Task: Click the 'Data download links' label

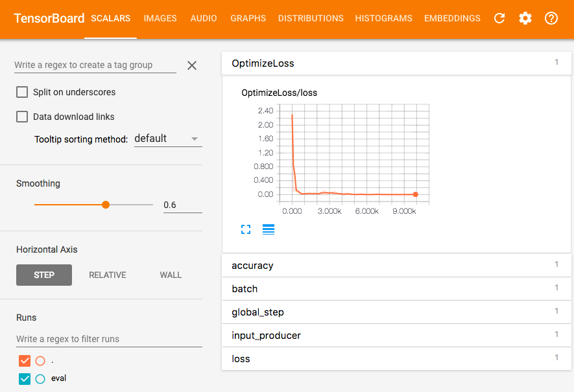Action: [x=73, y=117]
